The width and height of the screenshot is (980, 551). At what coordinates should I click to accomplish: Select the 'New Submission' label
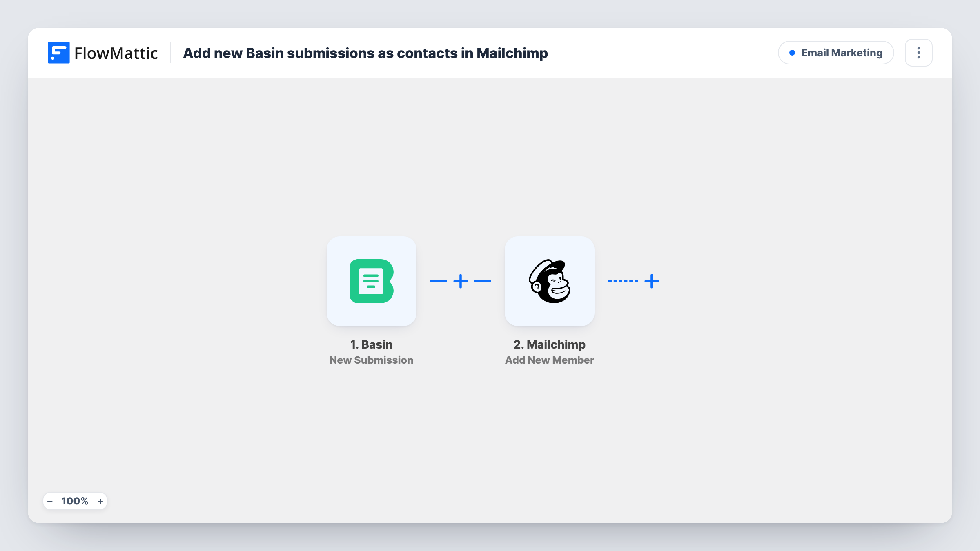[x=371, y=360]
